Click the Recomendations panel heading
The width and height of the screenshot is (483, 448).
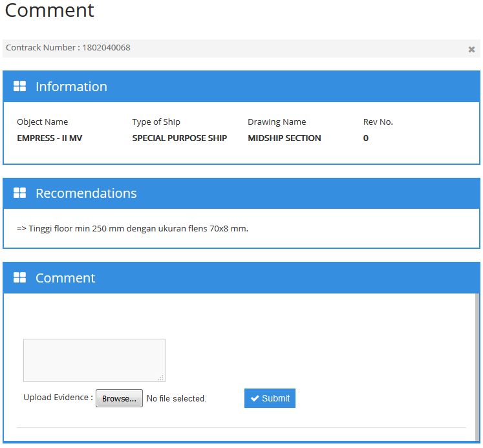pyautogui.click(x=86, y=193)
